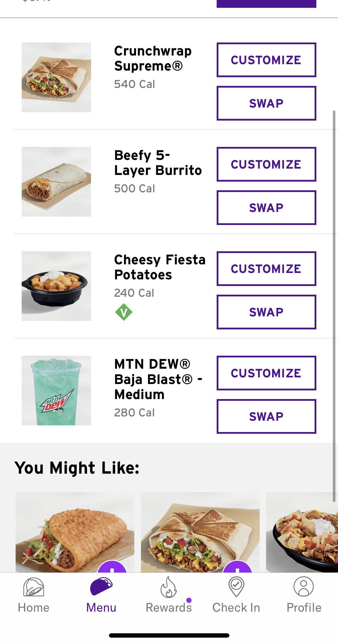
Task: Customize the MTN DEW Baja Blast drink
Action: tap(266, 373)
